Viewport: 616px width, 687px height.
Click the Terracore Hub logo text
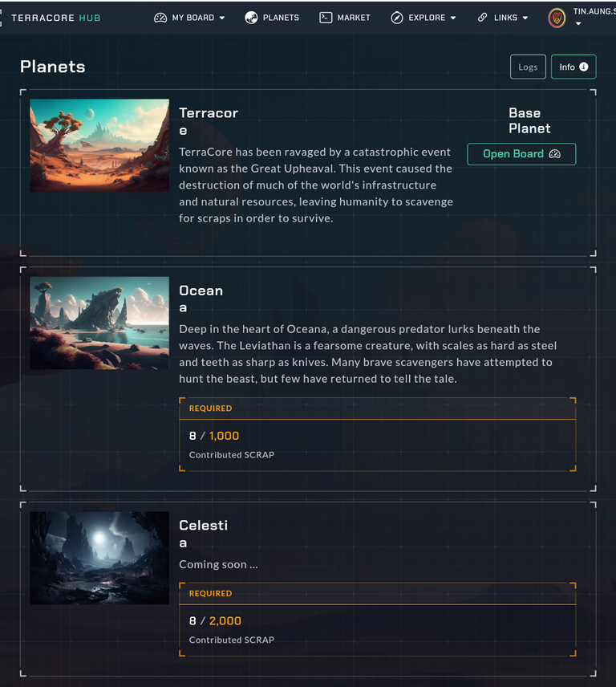(x=56, y=18)
